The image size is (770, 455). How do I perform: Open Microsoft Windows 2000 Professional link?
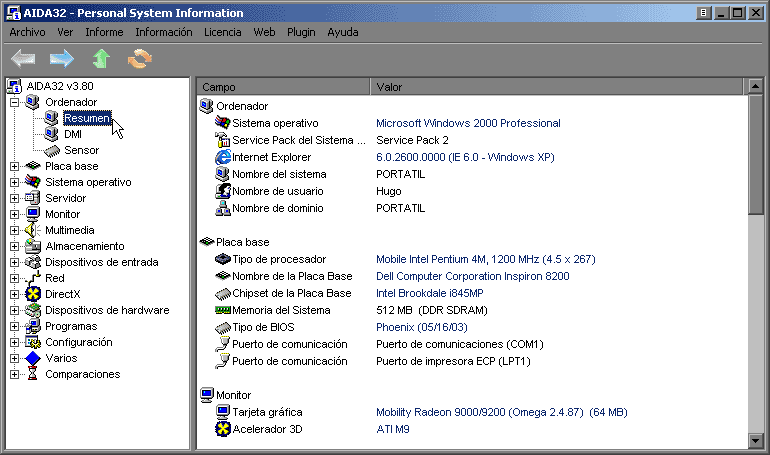[x=468, y=123]
